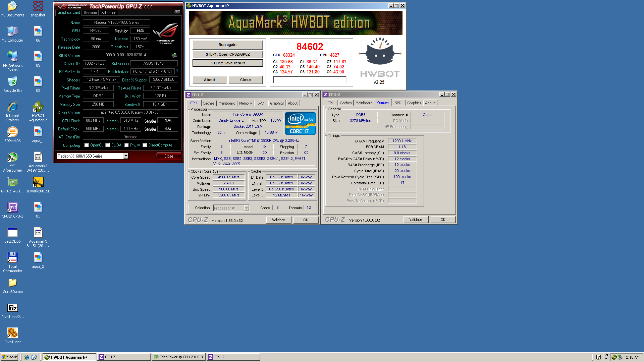Image resolution: width=644 pixels, height=362 pixels.
Task: Click Validate in left CPU-Z window
Action: click(x=278, y=220)
